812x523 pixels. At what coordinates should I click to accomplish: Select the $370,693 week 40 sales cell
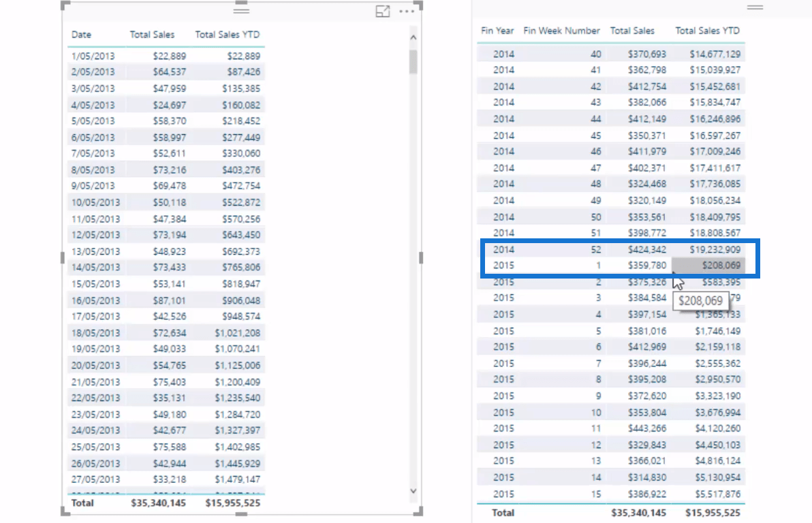coord(646,54)
